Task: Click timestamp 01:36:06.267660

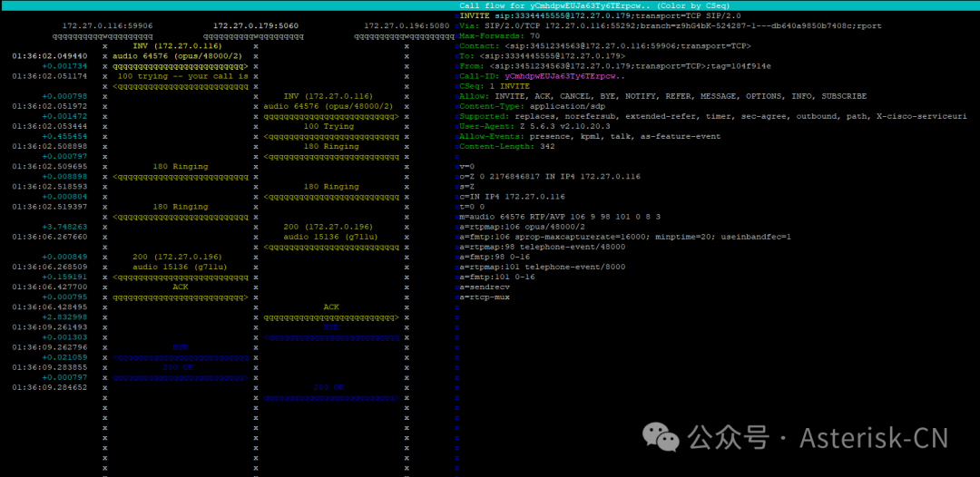Action: pyautogui.click(x=49, y=238)
